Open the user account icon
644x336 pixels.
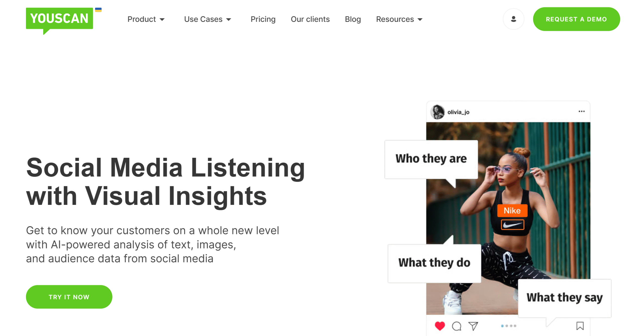[x=513, y=19]
